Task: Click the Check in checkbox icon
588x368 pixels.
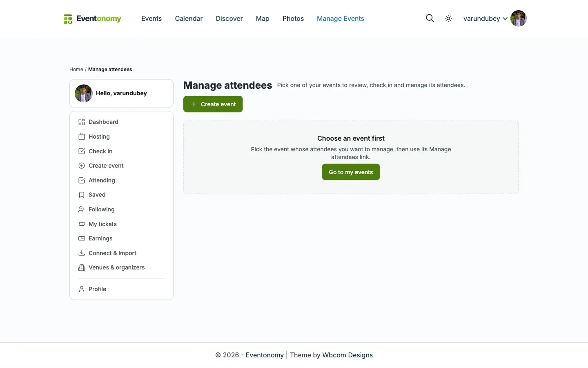Action: click(82, 151)
